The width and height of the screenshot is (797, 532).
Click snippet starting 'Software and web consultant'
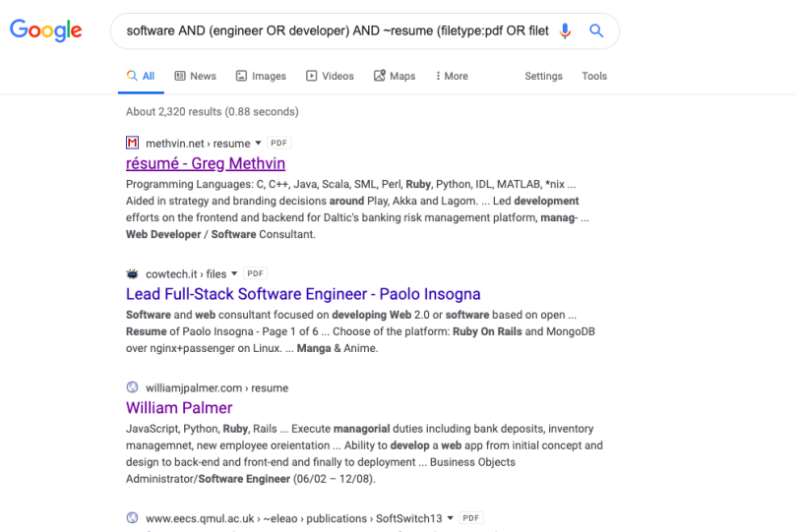360,331
